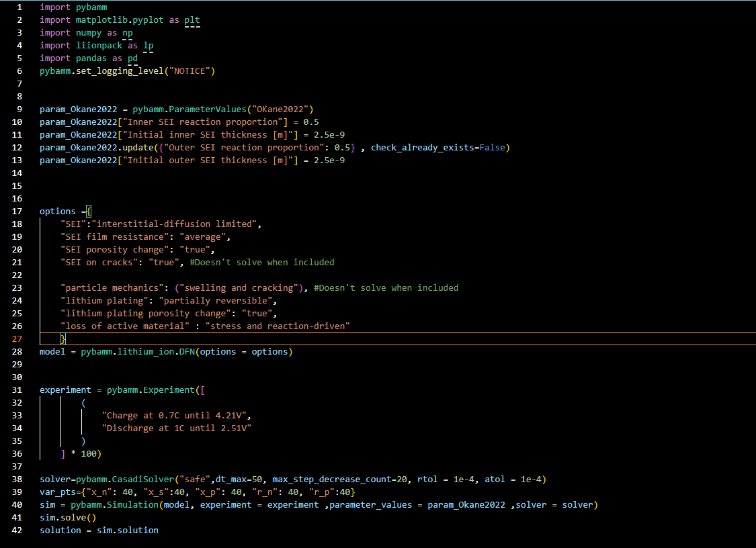Click the "numpy" import name

89,33
